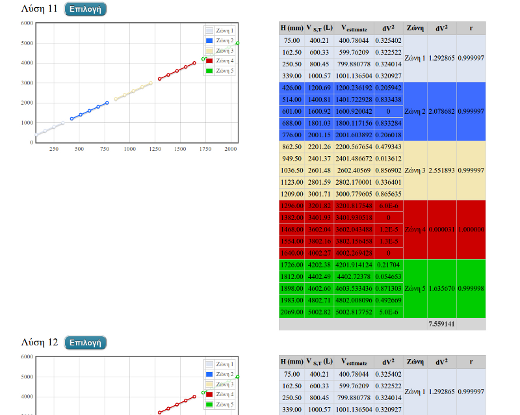This screenshot has height=415, width=520.
Task: Click green Ζώνη 5 swatch in Λύση 12 legend
Action: coord(209,404)
